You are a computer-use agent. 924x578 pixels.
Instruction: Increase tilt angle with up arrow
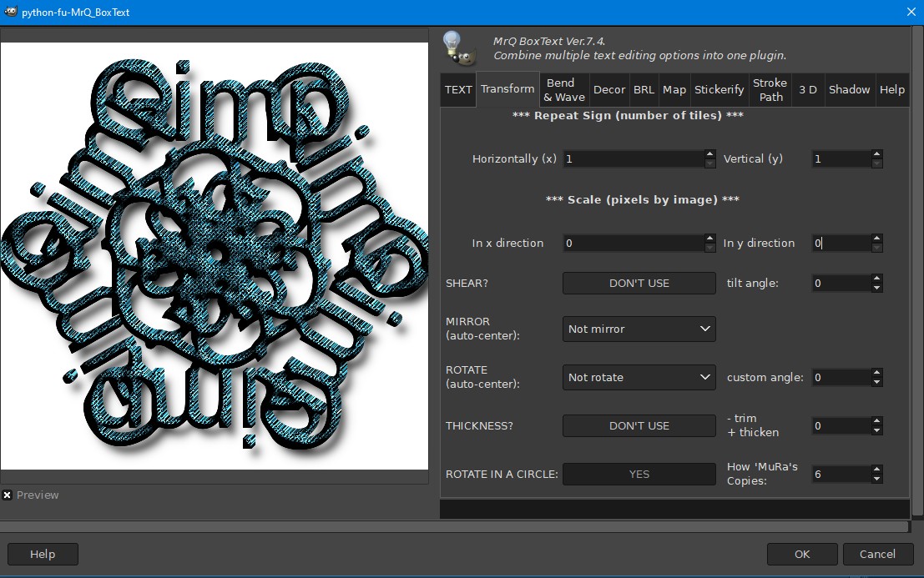877,279
